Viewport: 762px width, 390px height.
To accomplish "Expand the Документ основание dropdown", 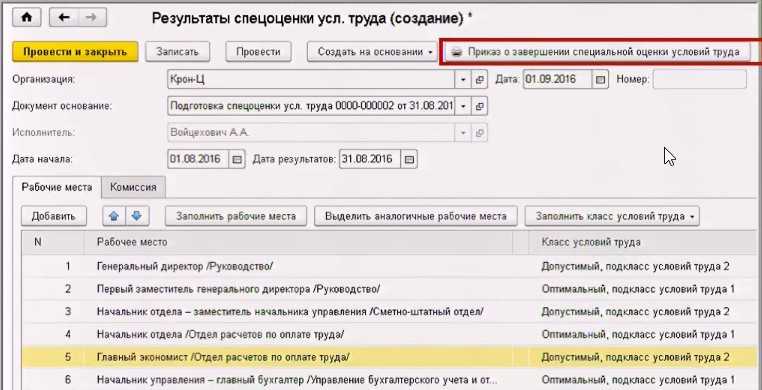I will coord(463,106).
